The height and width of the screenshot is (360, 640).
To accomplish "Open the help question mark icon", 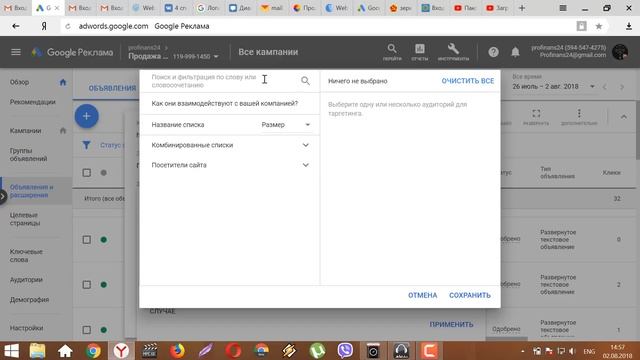I will tap(493, 52).
